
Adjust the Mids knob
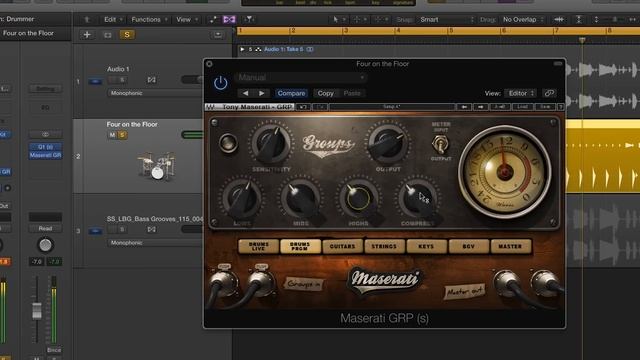[300, 199]
